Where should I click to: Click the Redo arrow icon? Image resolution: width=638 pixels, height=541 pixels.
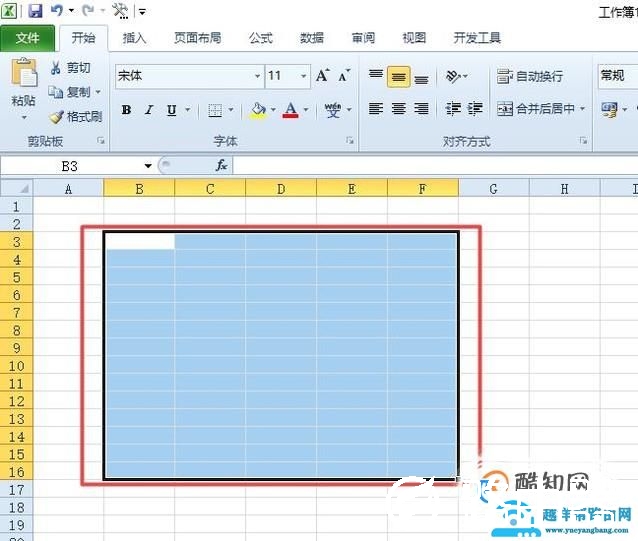click(x=88, y=10)
